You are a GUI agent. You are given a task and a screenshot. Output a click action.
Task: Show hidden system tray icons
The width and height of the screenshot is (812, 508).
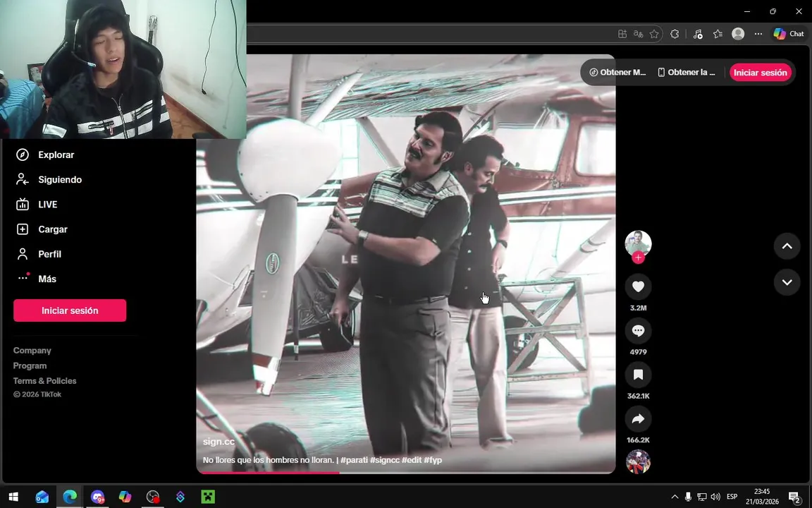(x=675, y=497)
